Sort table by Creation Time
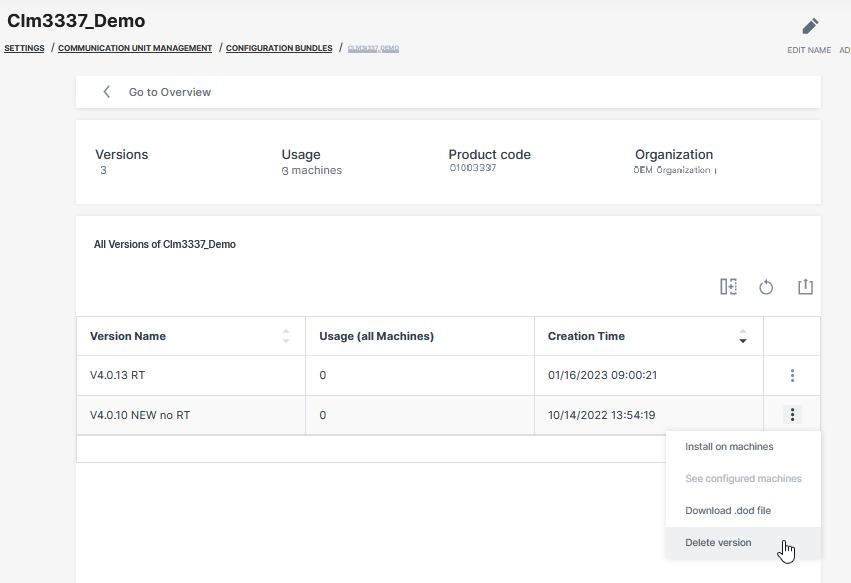Screen dimensions: 851x583 (x=742, y=336)
